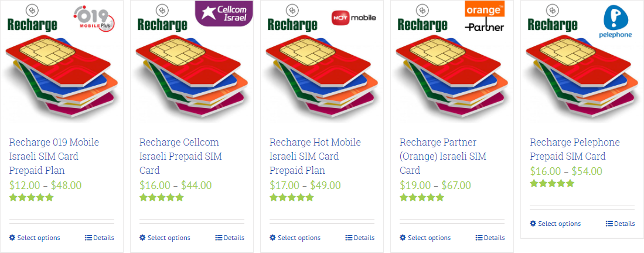Click the circular badge above Partner Recharge
Screen dimensions: 644x253
coord(421,10)
